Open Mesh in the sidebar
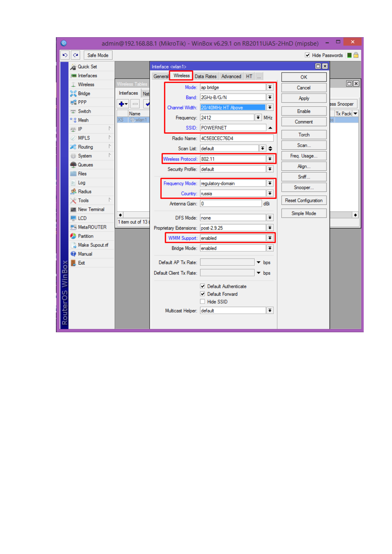 (x=83, y=120)
